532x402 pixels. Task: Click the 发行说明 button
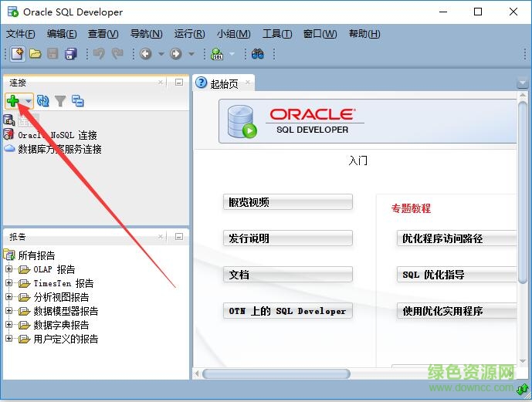(x=288, y=238)
